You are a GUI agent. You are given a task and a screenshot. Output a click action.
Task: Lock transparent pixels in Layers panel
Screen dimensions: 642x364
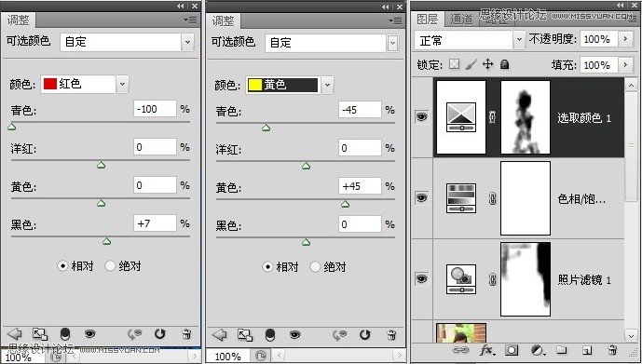(454, 64)
